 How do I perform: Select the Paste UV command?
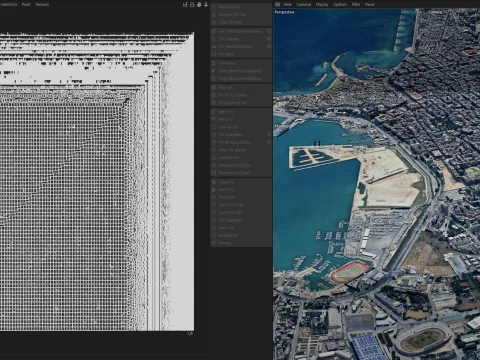tap(241, 189)
